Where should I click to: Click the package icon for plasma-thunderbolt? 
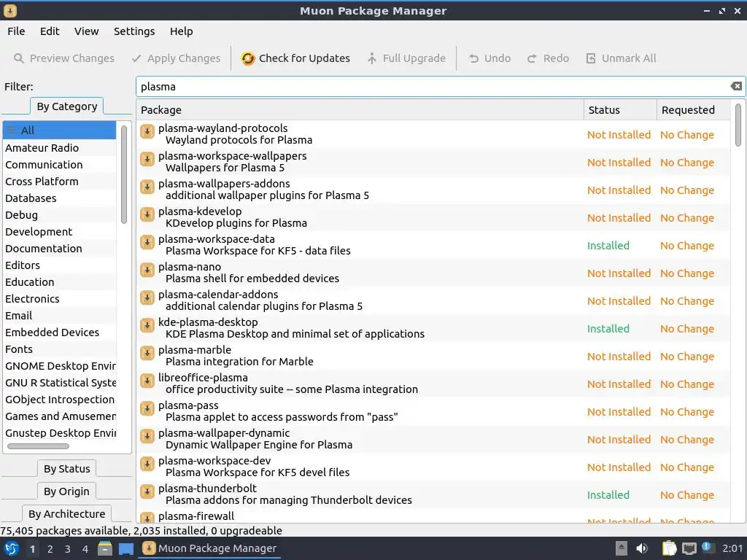tap(147, 491)
